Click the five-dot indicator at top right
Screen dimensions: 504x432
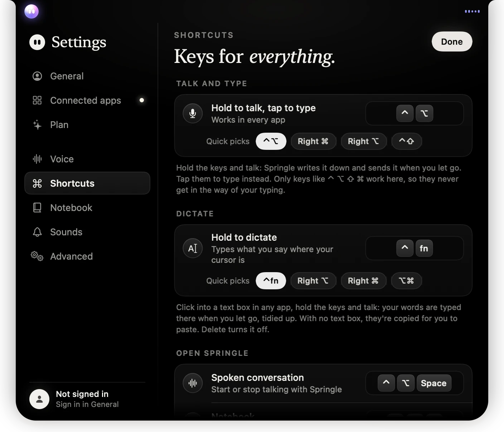point(472,11)
